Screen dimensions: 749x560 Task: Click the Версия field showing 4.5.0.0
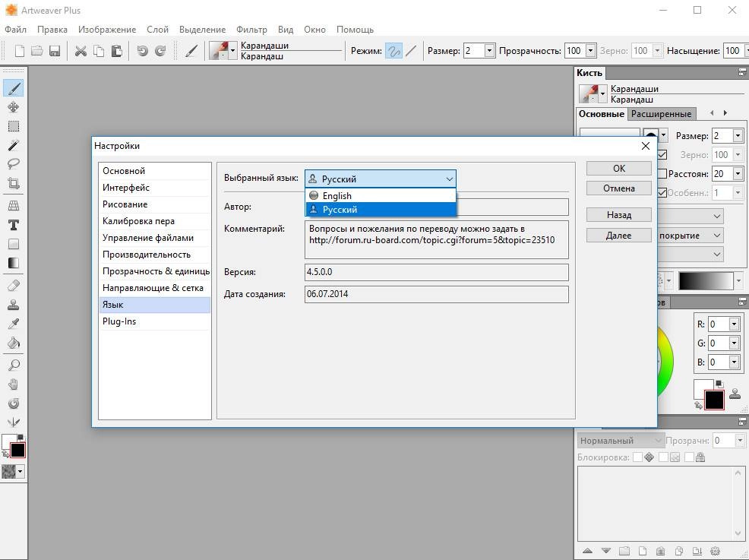click(437, 272)
